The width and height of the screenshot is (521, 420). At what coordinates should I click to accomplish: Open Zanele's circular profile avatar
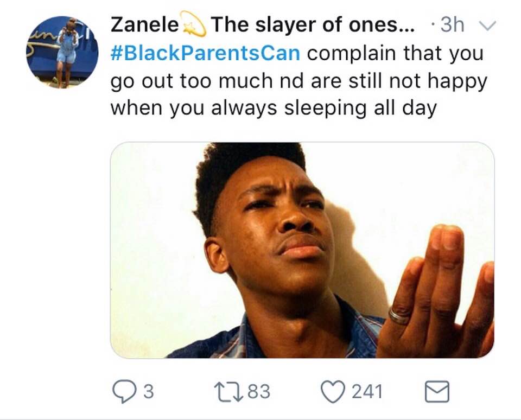tap(62, 52)
